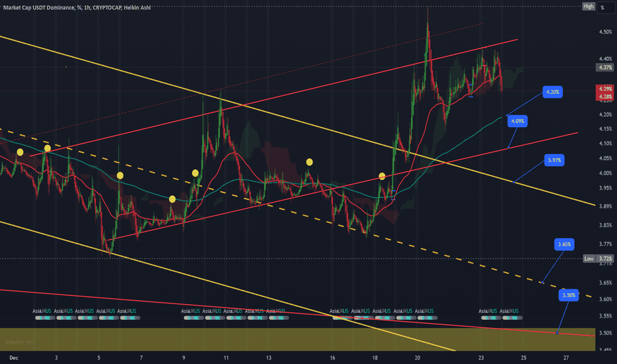
Task: Click the 13 date on the time axis
Action: pos(269,357)
